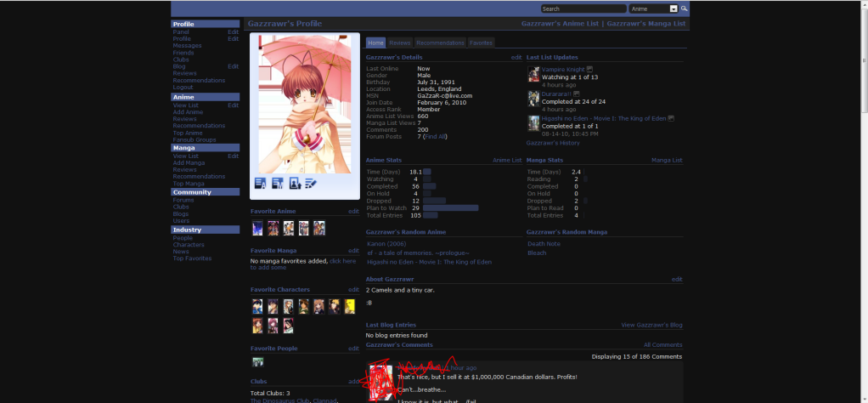
Task: Click the profile avatar picture
Action: tap(304, 105)
